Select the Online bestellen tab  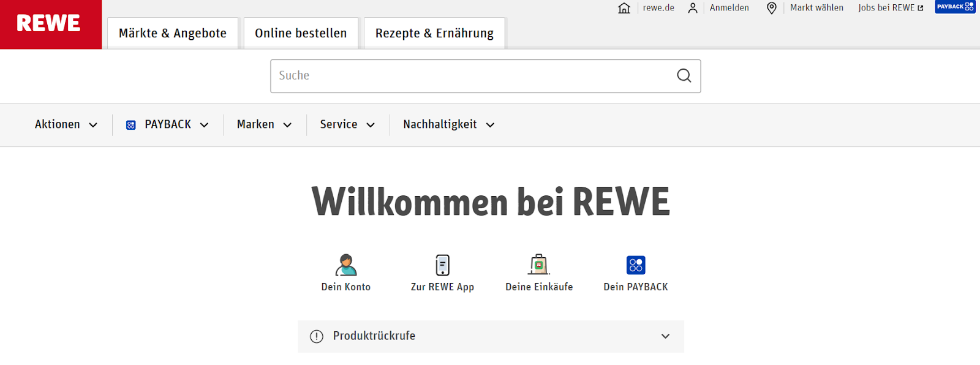click(x=301, y=33)
